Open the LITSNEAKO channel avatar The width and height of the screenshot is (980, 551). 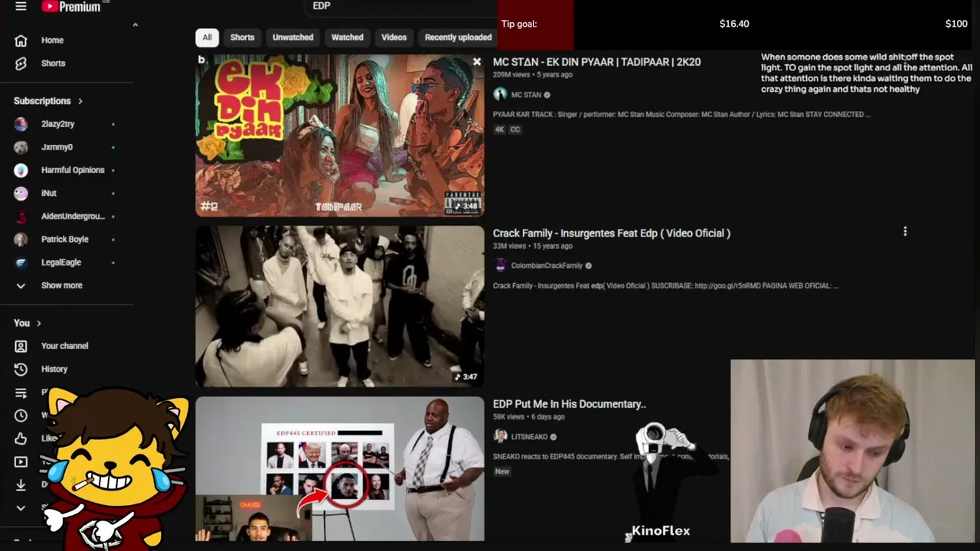pyautogui.click(x=500, y=436)
